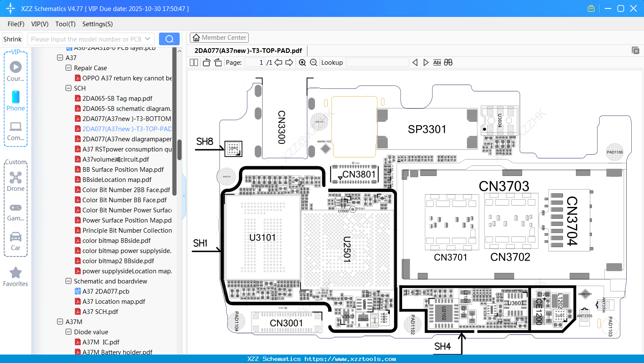Collapse the SCH folder
Viewport: 644px width, 363px height.
click(69, 88)
